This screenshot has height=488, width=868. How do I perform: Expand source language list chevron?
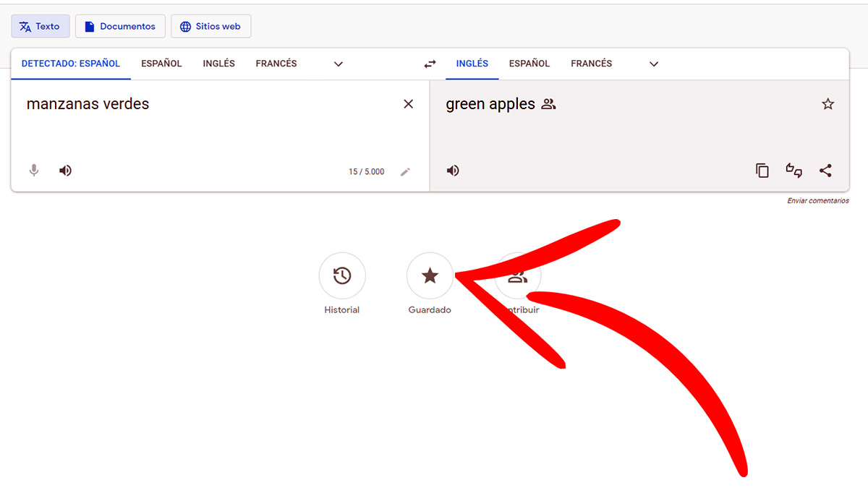click(338, 64)
